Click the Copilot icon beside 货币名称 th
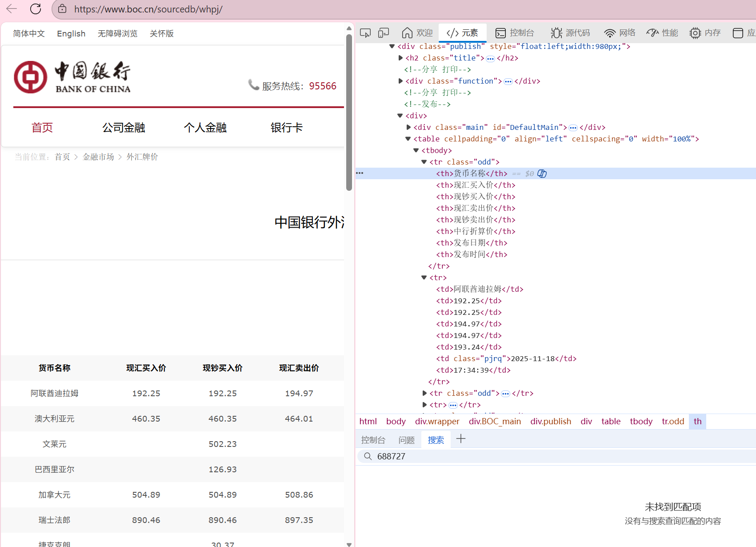The width and height of the screenshot is (756, 547). pos(542,173)
